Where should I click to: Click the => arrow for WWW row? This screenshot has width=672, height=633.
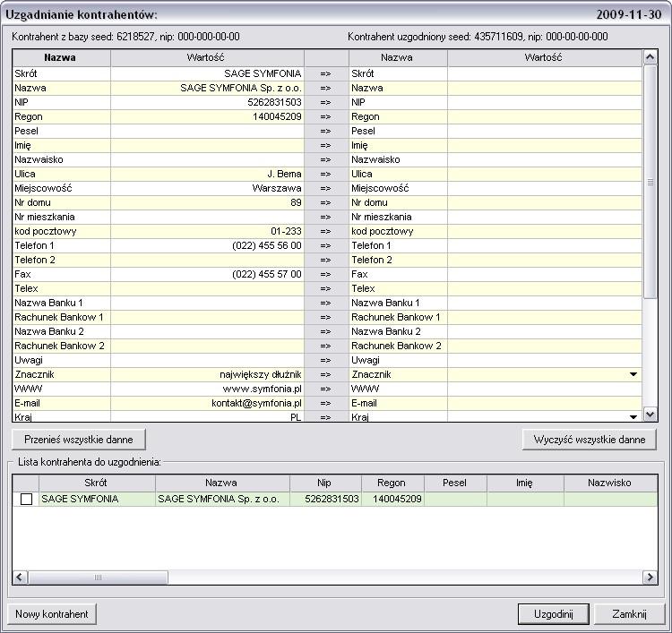[x=326, y=389]
